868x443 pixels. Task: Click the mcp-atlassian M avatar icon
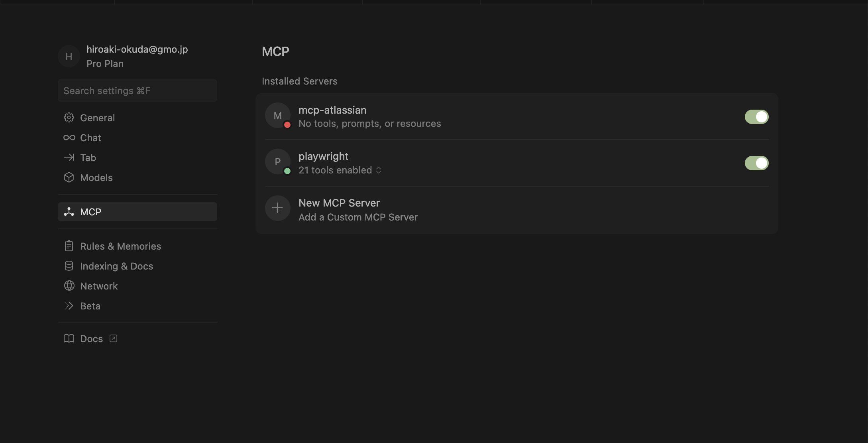coord(277,116)
